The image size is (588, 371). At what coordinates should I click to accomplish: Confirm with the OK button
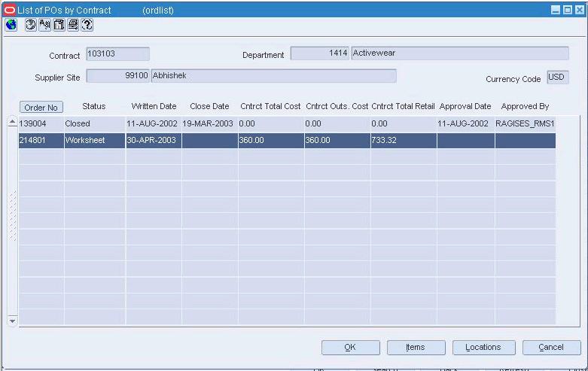click(351, 348)
